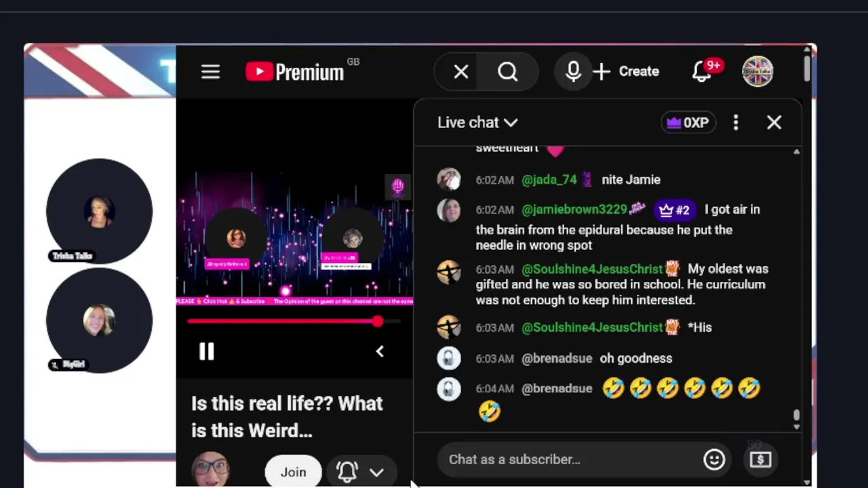The image size is (868, 488).
Task: Activate voice search microphone
Action: coord(573,71)
